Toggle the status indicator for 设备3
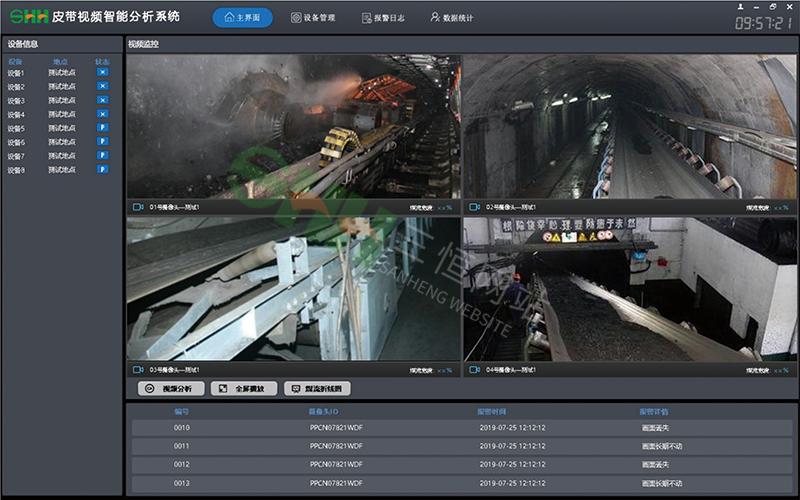Screen dimensions: 800x500 [x=102, y=100]
